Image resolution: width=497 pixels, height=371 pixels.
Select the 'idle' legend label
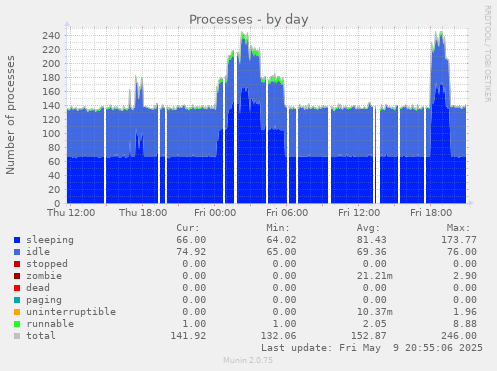38,252
